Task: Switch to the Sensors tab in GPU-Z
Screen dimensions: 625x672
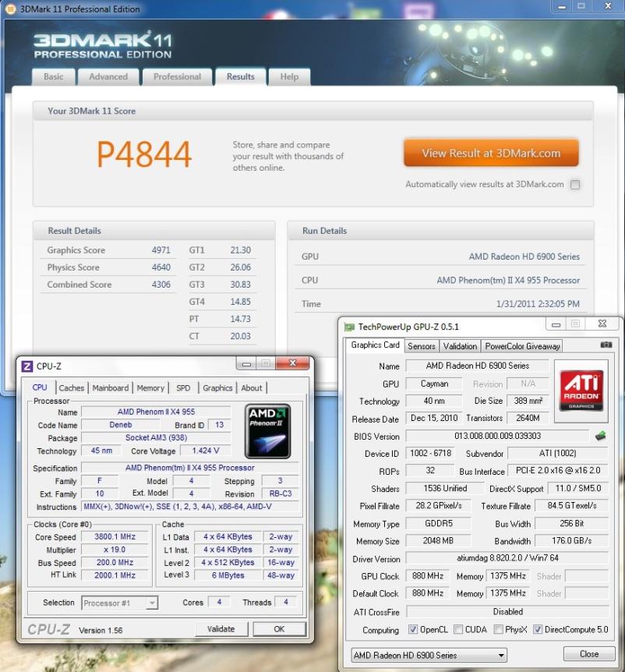Action: click(422, 346)
